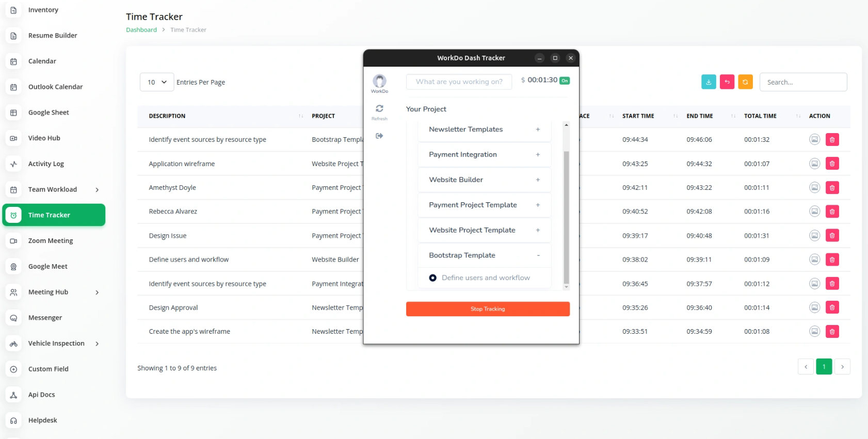Click the blue download export icon

(709, 82)
